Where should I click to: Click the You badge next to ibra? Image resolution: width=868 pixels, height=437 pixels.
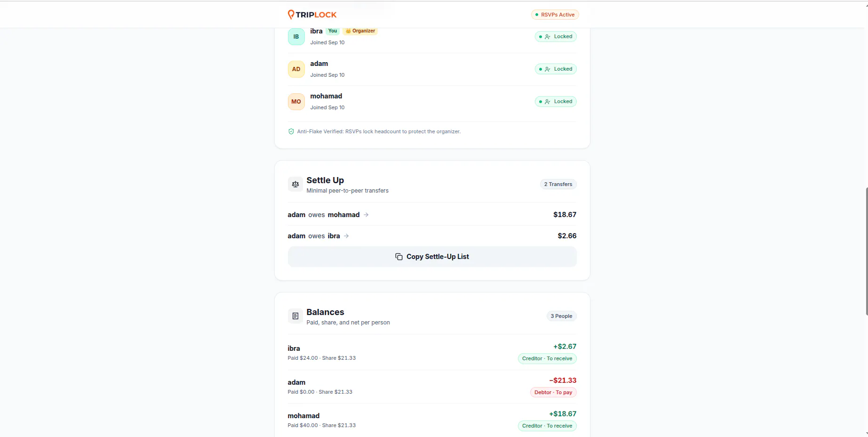[x=333, y=31]
